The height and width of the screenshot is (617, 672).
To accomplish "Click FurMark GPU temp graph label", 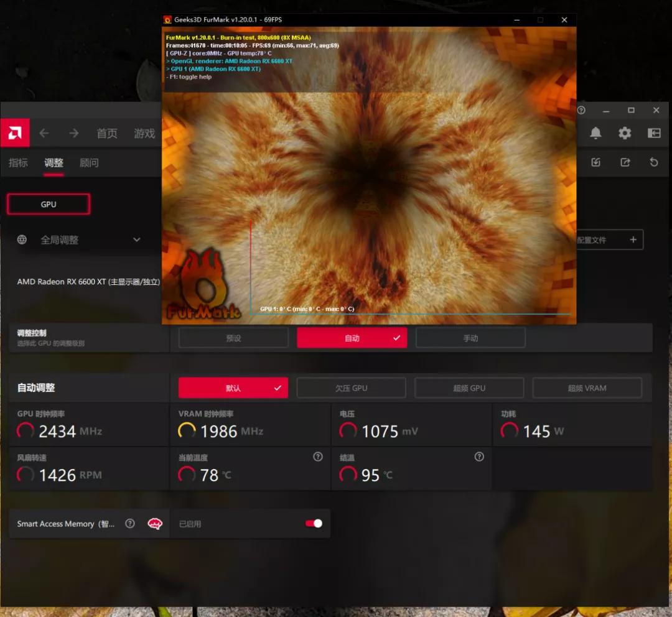I will point(307,309).
